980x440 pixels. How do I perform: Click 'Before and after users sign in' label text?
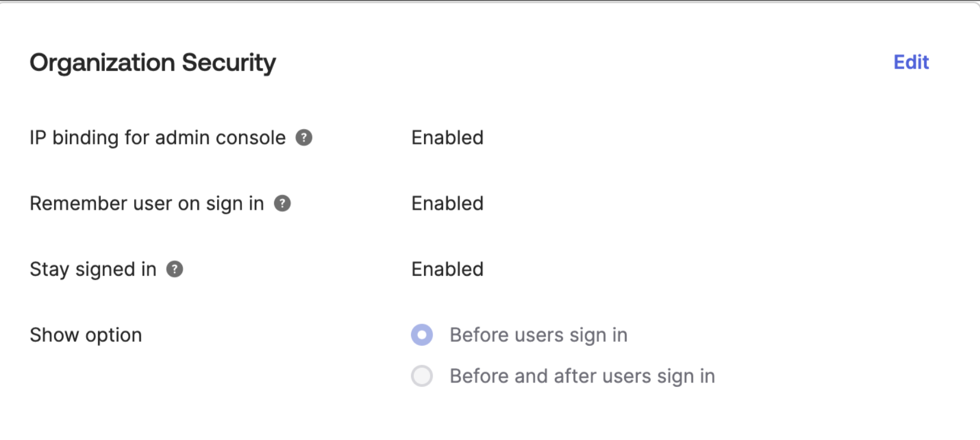(x=582, y=376)
